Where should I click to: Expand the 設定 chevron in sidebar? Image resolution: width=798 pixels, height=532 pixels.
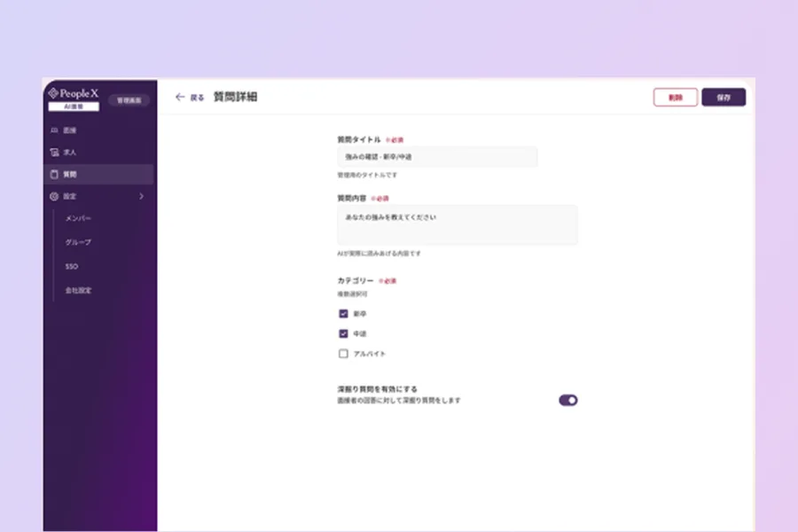coord(142,197)
